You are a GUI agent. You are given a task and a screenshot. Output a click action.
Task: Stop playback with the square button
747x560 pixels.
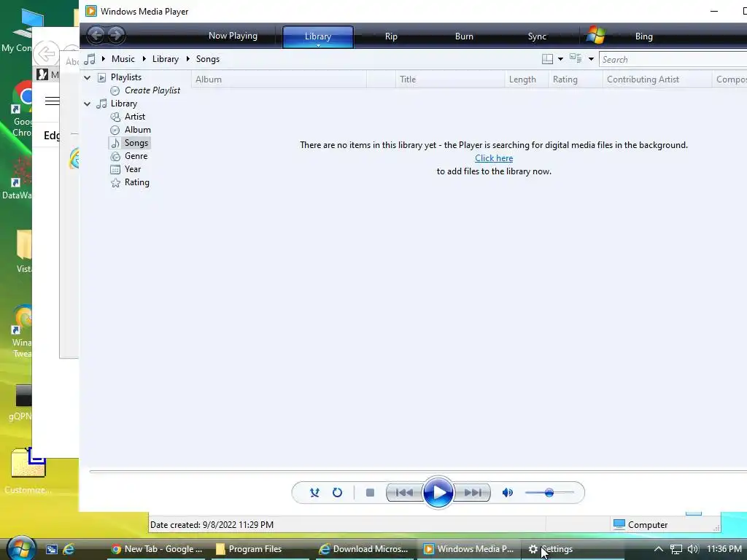[370, 492]
